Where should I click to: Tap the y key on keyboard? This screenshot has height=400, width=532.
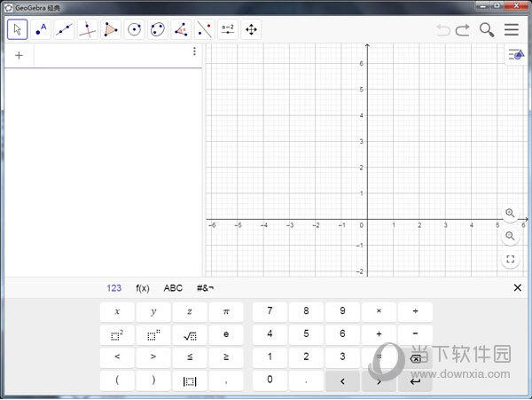click(153, 311)
